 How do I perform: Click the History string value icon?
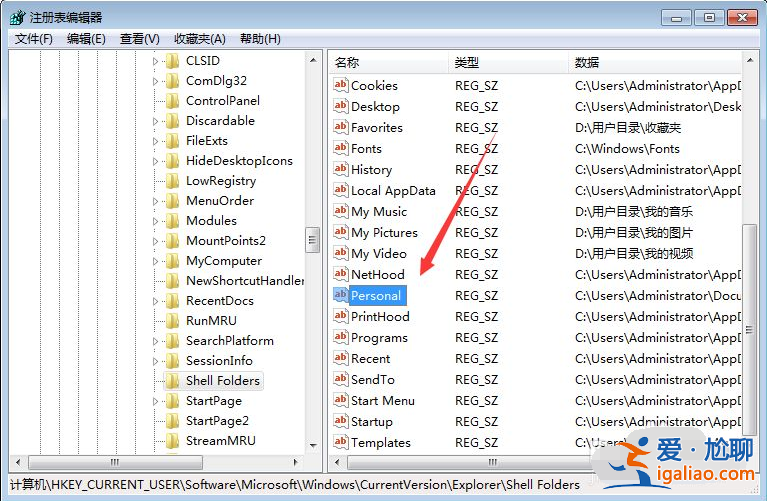340,169
